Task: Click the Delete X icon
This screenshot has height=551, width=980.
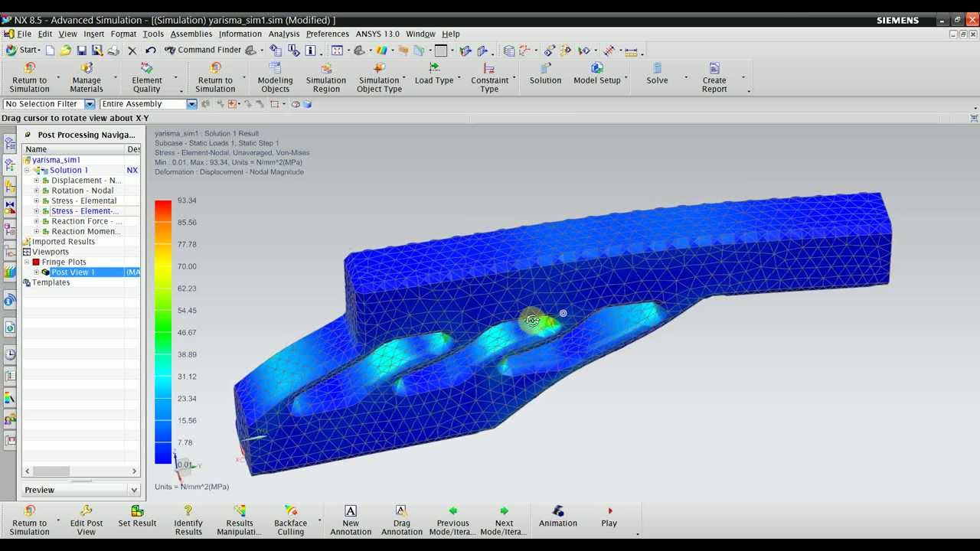Action: tap(132, 51)
